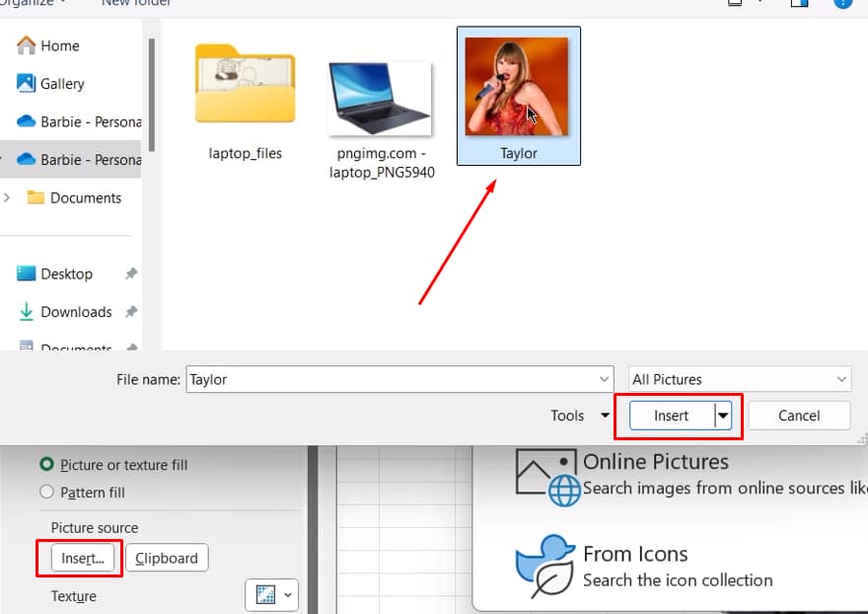Viewport: 868px width, 614px height.
Task: Open the Tools dropdown menu
Action: (579, 416)
